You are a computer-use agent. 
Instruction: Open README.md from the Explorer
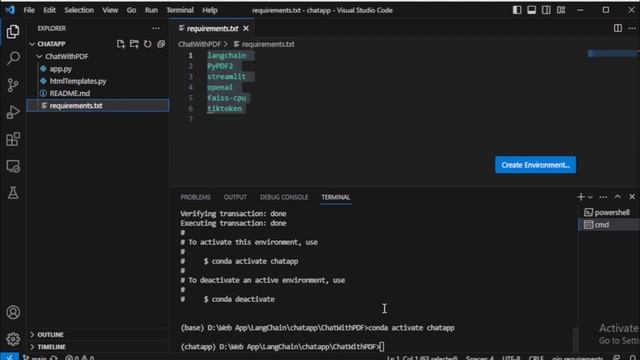coord(69,93)
